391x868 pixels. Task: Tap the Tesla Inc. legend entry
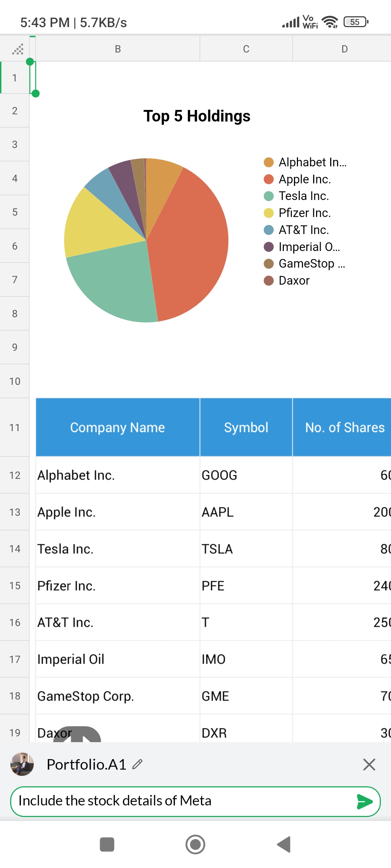pos(303,196)
